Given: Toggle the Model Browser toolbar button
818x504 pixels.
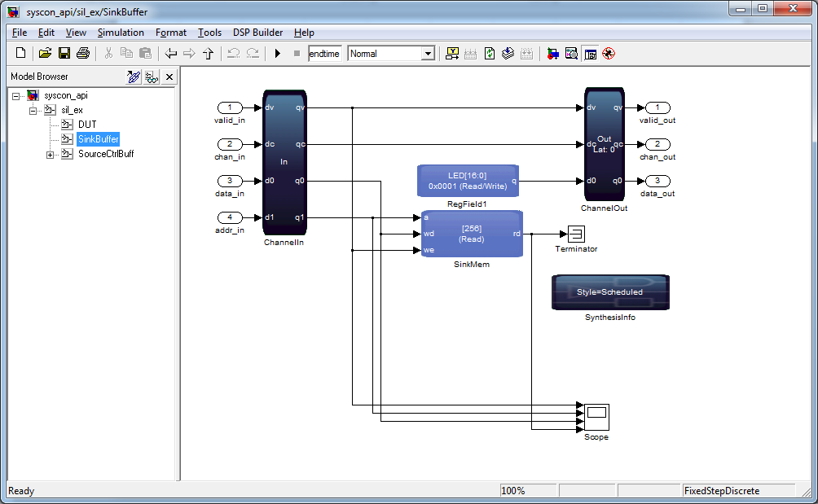Looking at the screenshot, I should tap(590, 54).
